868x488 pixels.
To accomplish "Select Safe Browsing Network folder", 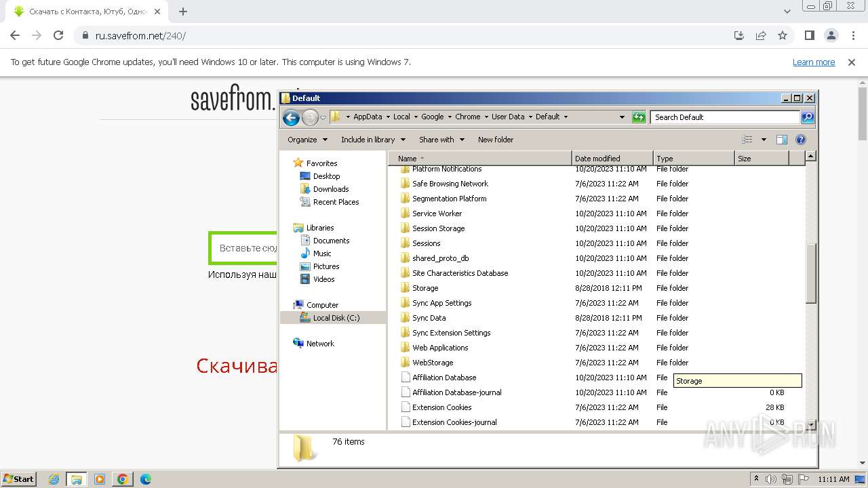I will 450,184.
